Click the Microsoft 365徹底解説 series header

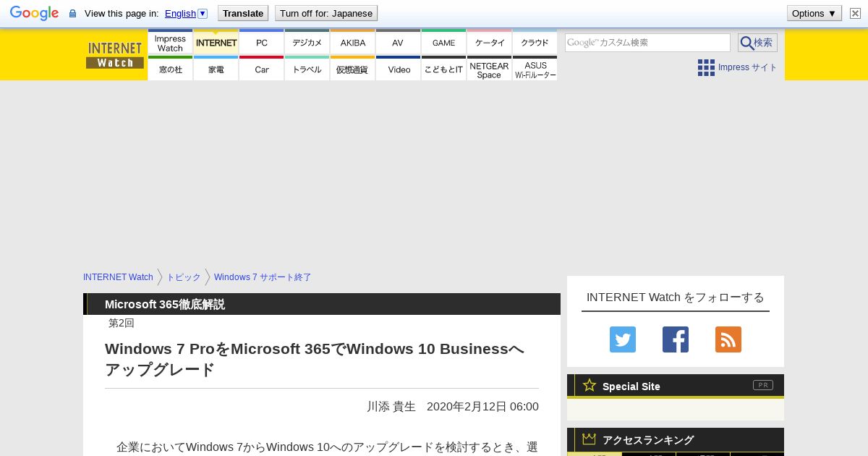(x=165, y=304)
